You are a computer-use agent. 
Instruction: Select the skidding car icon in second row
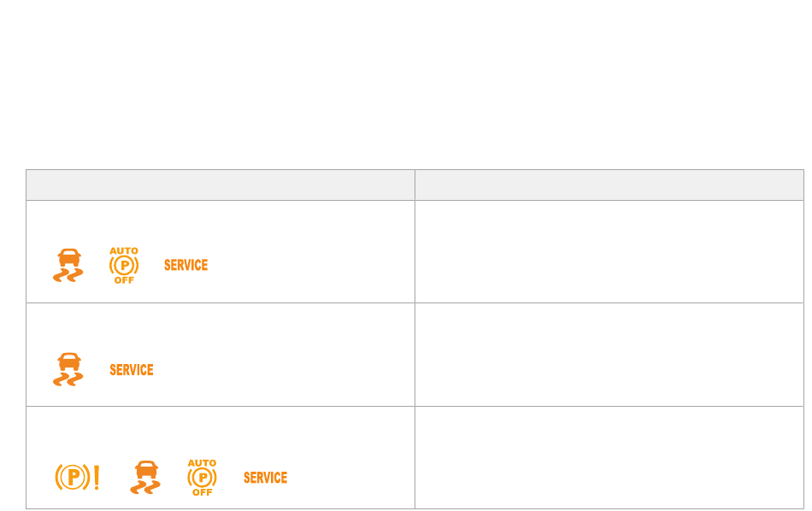(68, 369)
